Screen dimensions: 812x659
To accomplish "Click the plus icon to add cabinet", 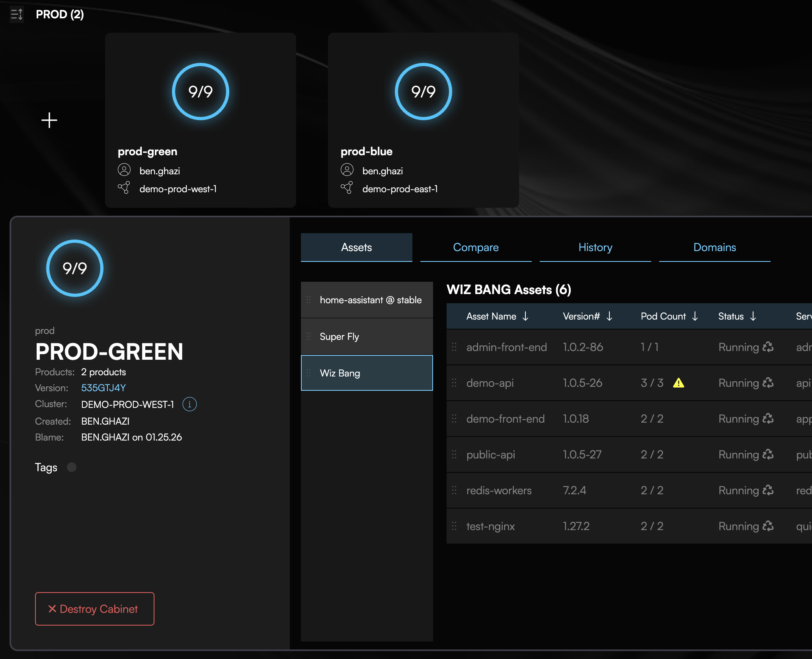I will point(49,120).
